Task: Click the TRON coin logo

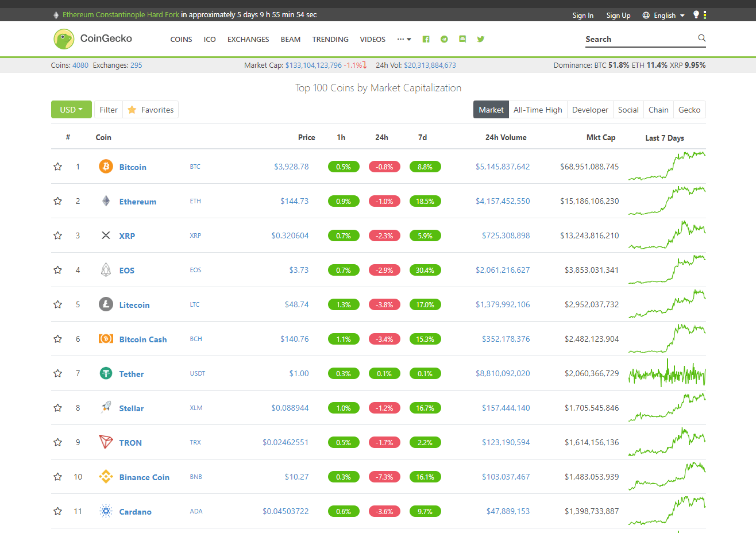Action: (106, 442)
